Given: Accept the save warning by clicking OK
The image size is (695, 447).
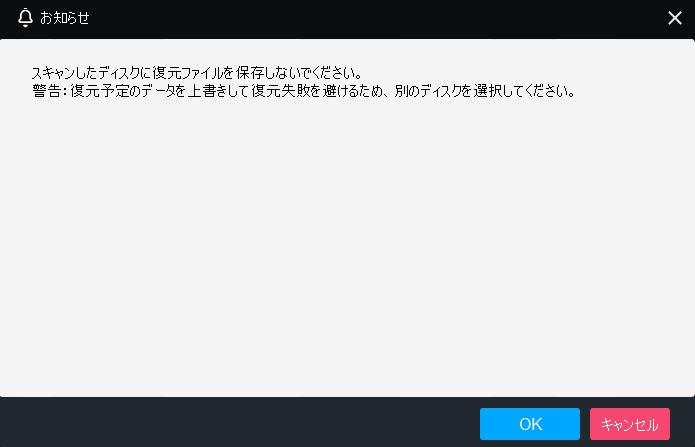Looking at the screenshot, I should click(530, 424).
